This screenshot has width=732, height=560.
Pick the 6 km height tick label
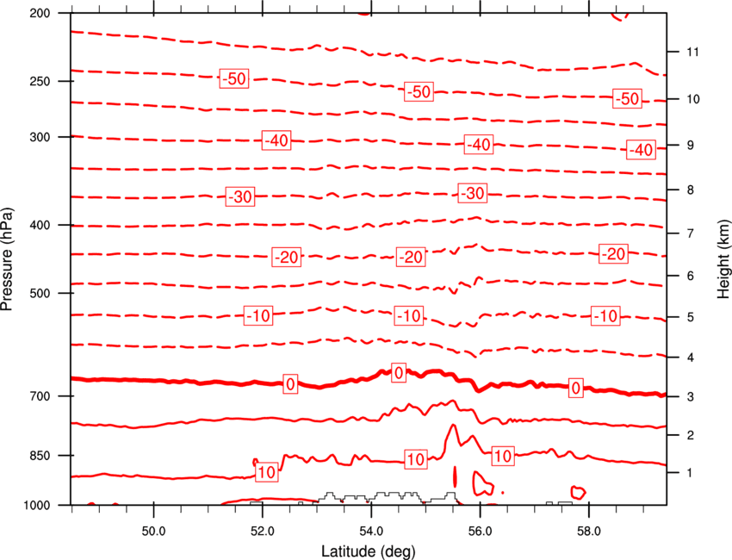[x=690, y=276]
